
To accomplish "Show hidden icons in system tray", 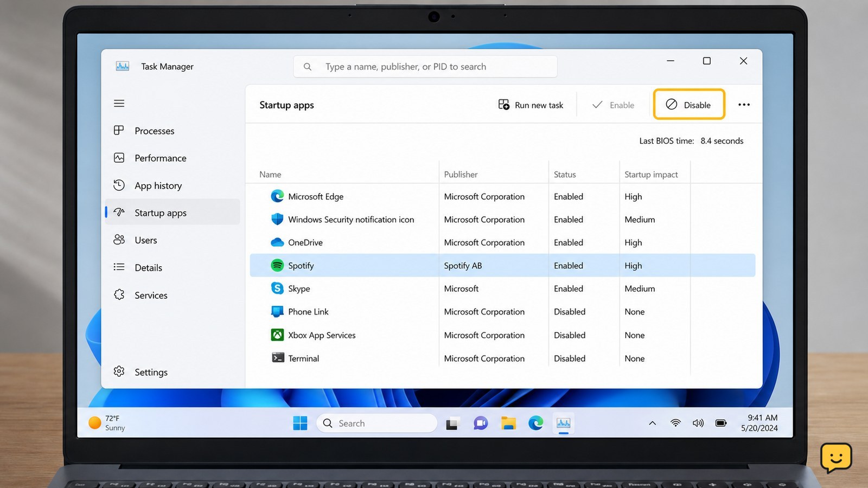I will click(x=653, y=423).
